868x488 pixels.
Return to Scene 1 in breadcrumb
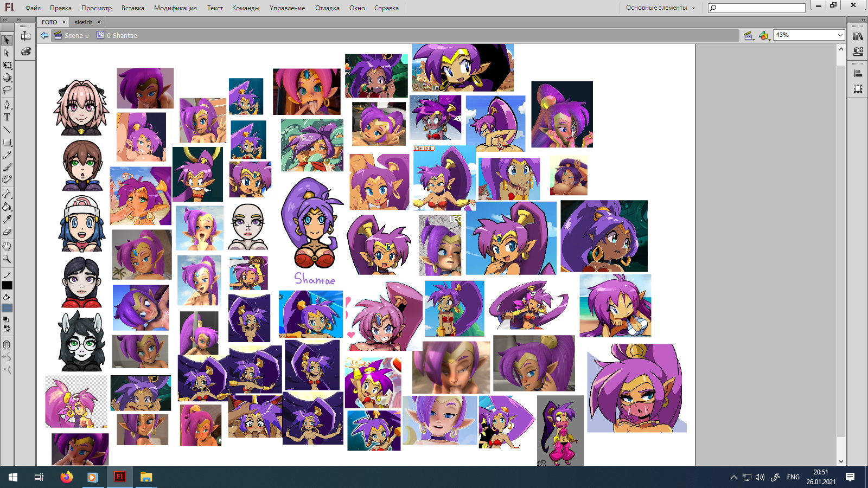(72, 35)
